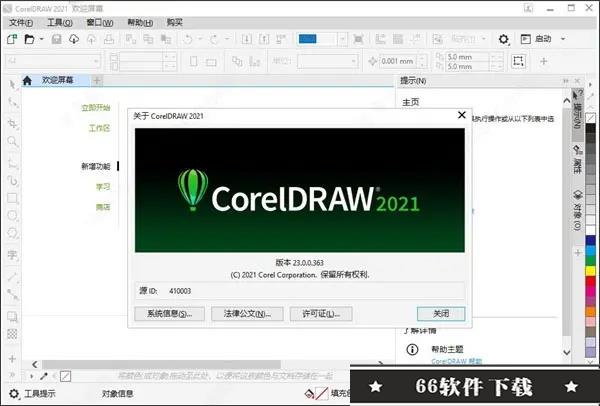Open the Open-file dropdown arrow

coord(41,39)
